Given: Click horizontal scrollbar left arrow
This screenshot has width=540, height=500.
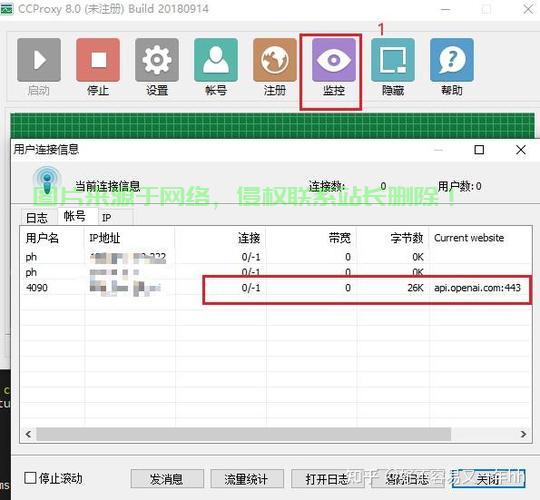Looking at the screenshot, I should click(28, 434).
